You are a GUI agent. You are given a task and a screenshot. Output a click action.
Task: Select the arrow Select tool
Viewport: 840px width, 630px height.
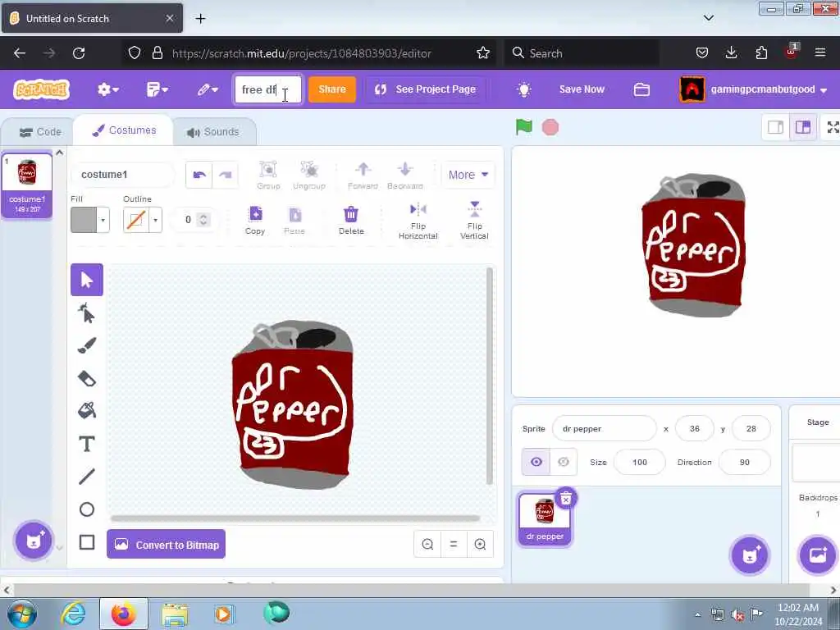pos(87,280)
